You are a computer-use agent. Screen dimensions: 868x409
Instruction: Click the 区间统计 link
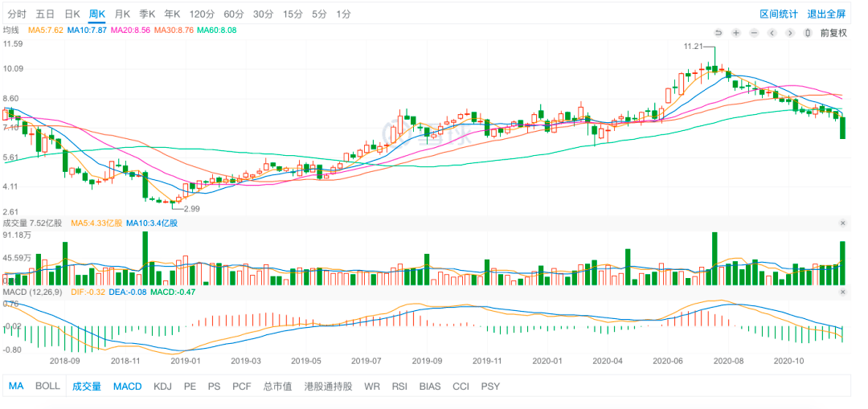click(779, 14)
